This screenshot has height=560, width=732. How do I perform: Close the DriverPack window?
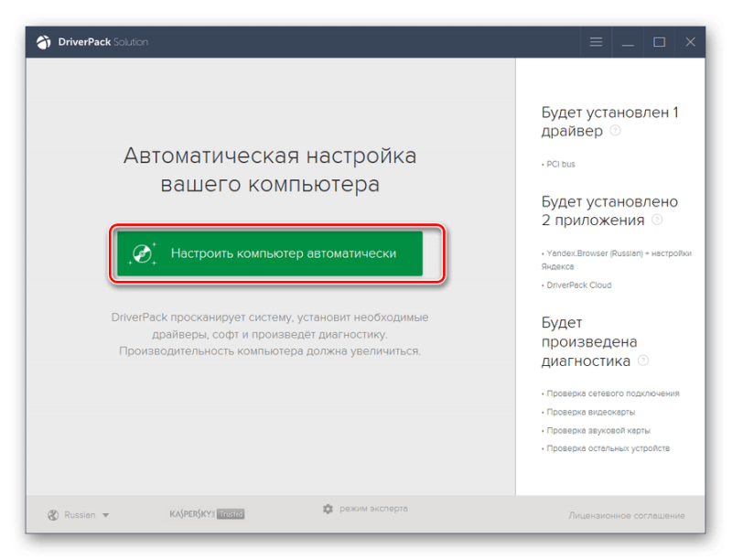(691, 42)
